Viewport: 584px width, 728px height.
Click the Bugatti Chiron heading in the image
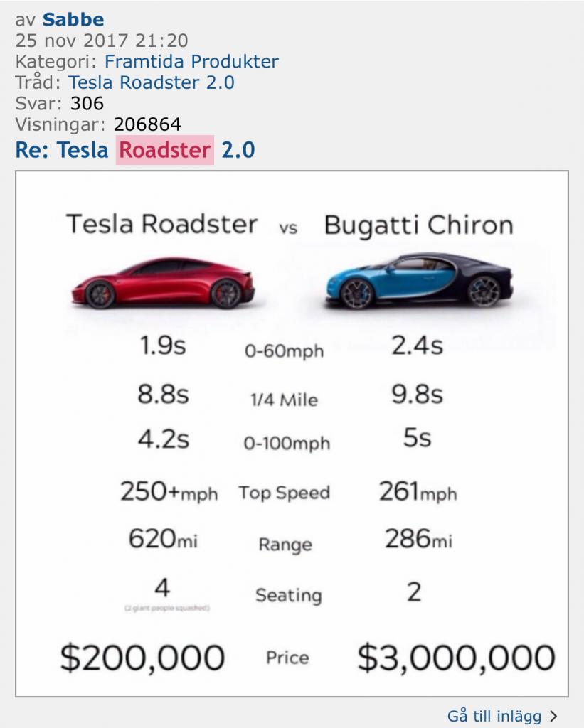coord(418,225)
